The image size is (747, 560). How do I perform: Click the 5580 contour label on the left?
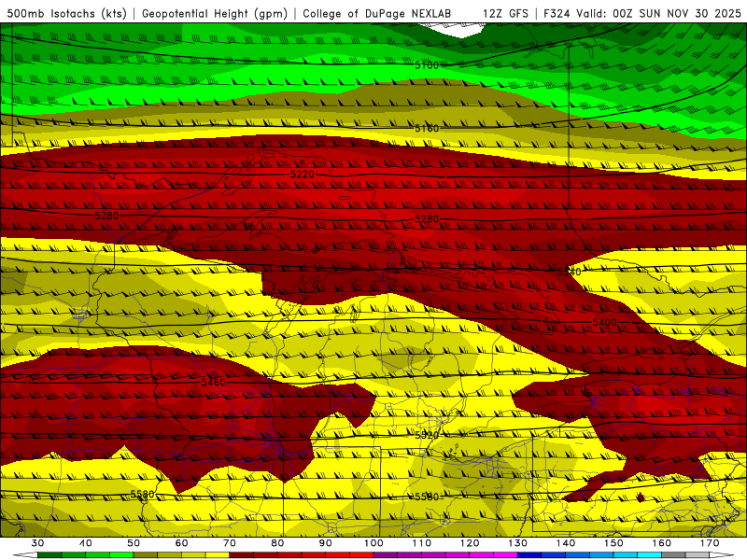pos(143,495)
